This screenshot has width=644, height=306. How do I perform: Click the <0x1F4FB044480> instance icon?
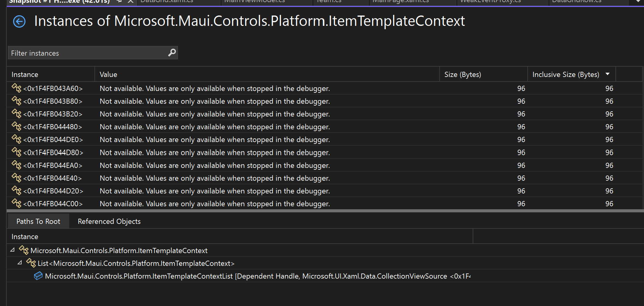(16, 126)
